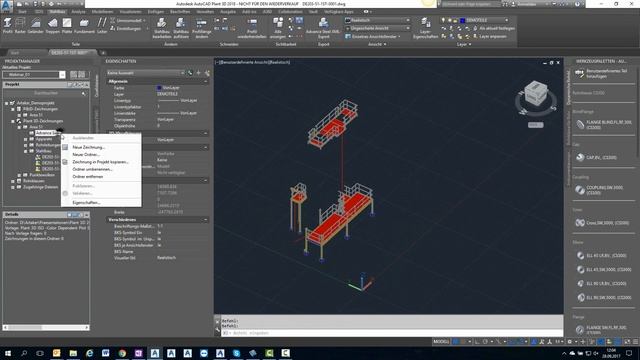The image size is (640, 360).
Task: Collapse the Plant 3D-Zeichnungen tree node
Action: tap(13, 121)
